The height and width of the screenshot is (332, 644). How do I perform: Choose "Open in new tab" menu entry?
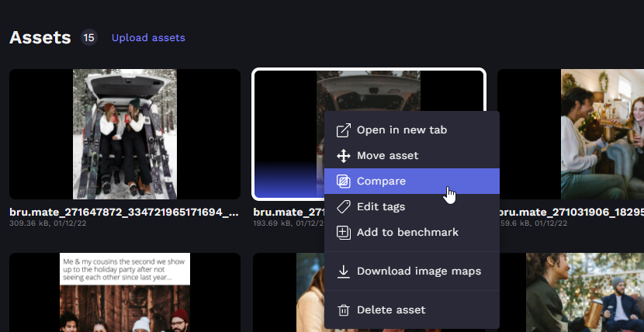(x=412, y=130)
